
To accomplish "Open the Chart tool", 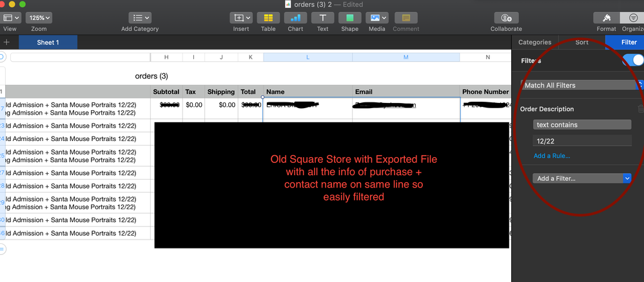I will (x=295, y=18).
